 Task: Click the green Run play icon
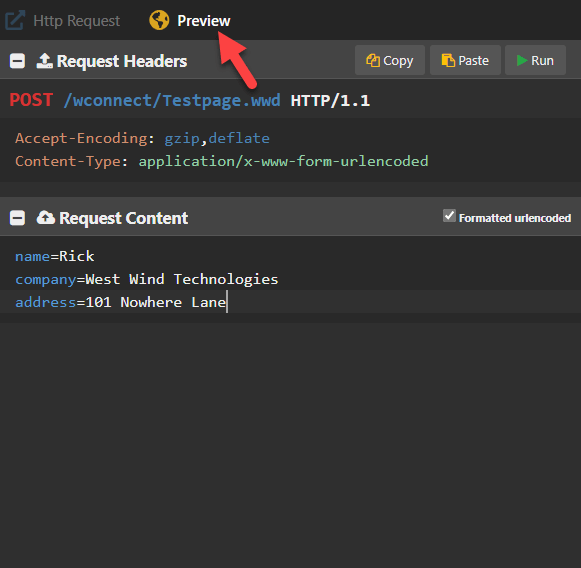point(522,60)
